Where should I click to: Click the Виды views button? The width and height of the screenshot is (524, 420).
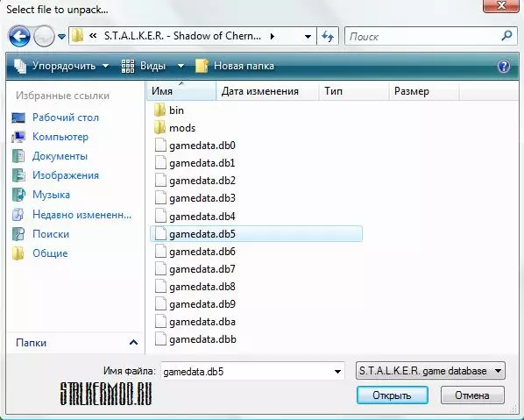pyautogui.click(x=144, y=66)
